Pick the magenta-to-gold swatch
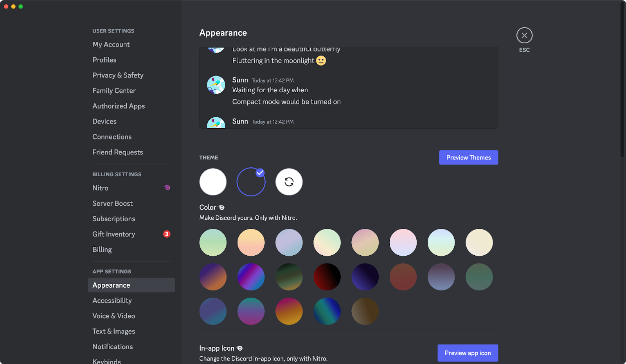The image size is (626, 364). [289, 311]
